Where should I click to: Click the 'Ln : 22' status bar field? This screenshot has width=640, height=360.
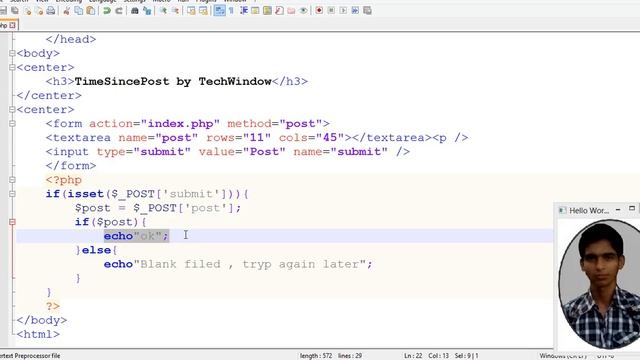[413, 356]
